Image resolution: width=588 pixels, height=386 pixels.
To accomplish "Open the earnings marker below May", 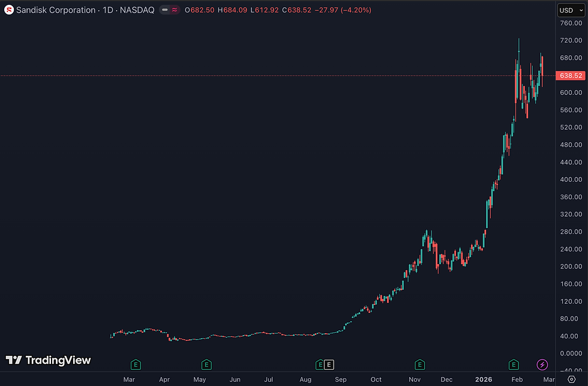I will click(x=206, y=364).
